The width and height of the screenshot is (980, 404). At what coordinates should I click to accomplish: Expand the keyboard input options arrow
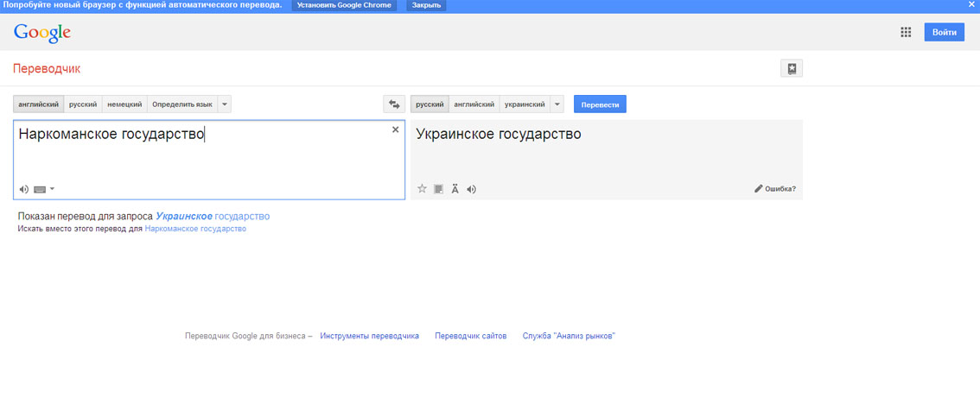[52, 188]
